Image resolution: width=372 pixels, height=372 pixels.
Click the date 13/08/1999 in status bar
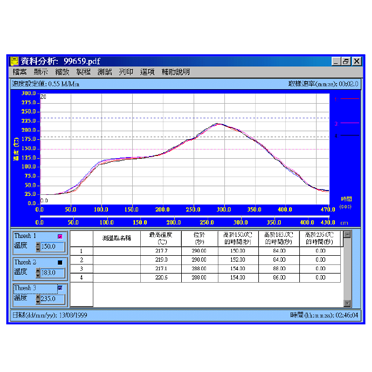coord(73,315)
